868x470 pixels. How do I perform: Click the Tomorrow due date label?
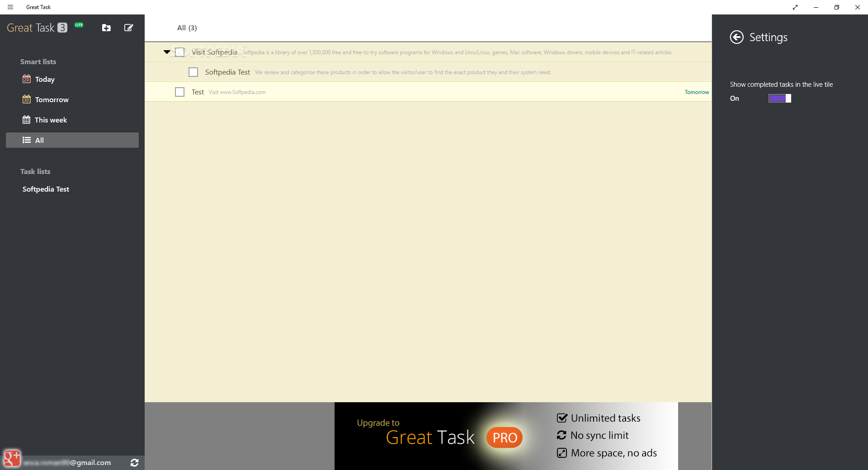click(697, 92)
